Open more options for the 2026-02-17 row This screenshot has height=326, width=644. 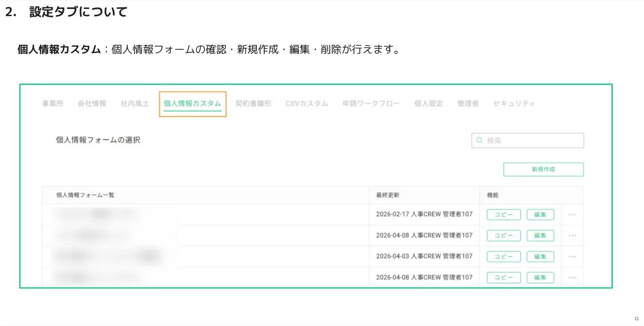(572, 215)
